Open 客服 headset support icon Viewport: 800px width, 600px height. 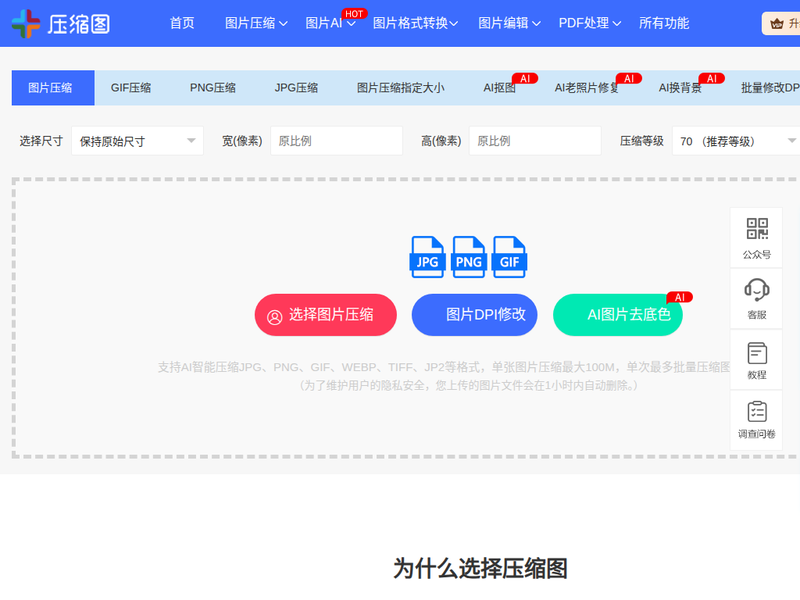[x=757, y=290]
